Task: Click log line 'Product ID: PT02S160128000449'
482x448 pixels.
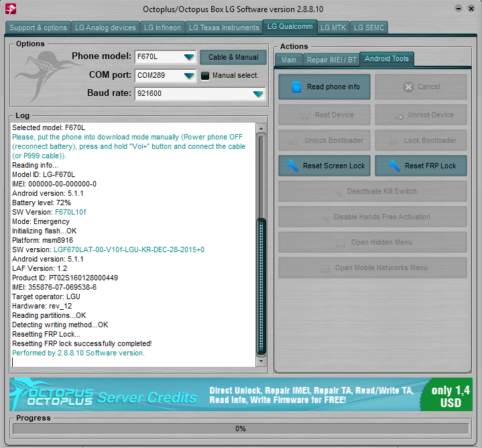Action: coord(65,278)
